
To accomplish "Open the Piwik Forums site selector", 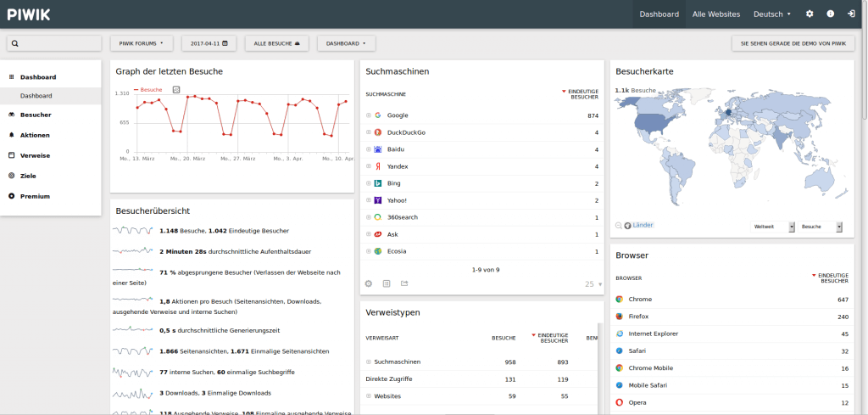I will (x=142, y=42).
